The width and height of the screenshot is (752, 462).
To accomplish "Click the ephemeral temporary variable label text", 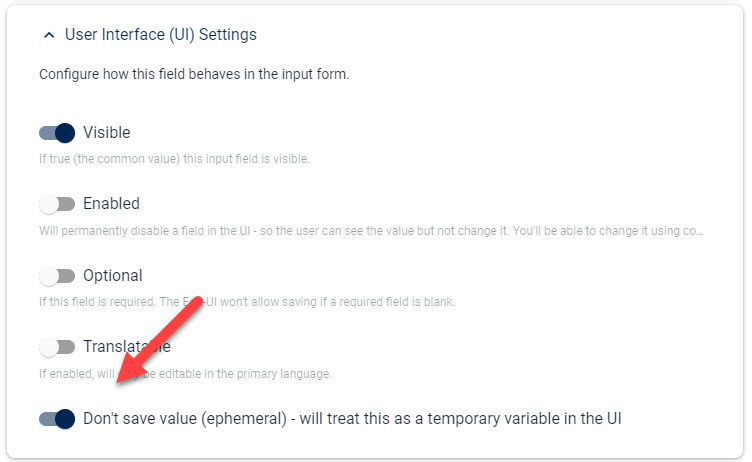I will 352,418.
